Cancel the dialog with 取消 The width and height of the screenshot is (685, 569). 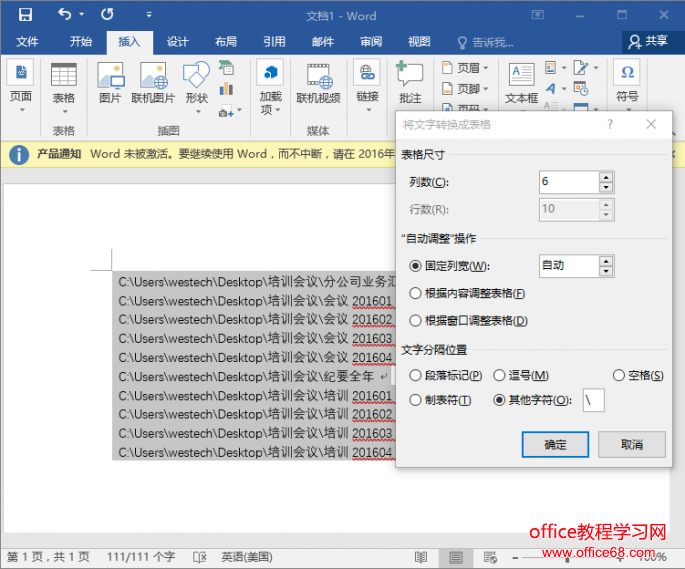(x=632, y=444)
